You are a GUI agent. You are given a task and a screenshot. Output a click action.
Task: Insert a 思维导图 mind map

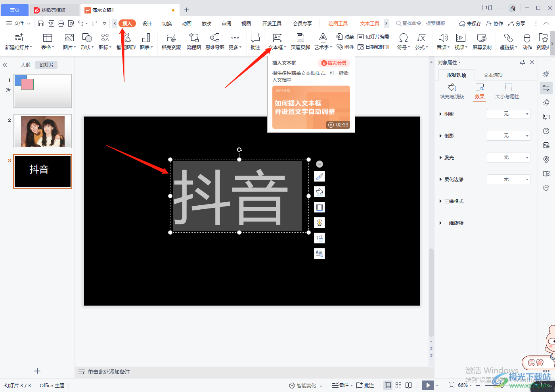(215, 42)
